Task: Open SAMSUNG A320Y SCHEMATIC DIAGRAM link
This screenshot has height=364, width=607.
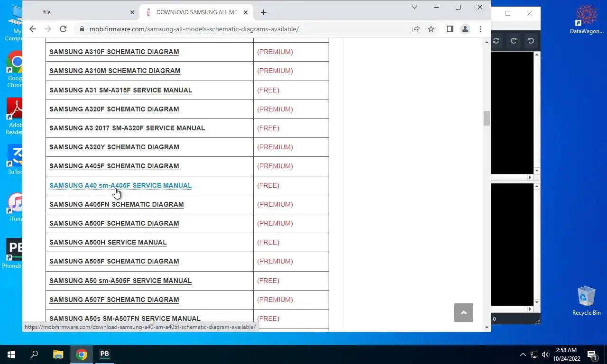Action: click(114, 147)
